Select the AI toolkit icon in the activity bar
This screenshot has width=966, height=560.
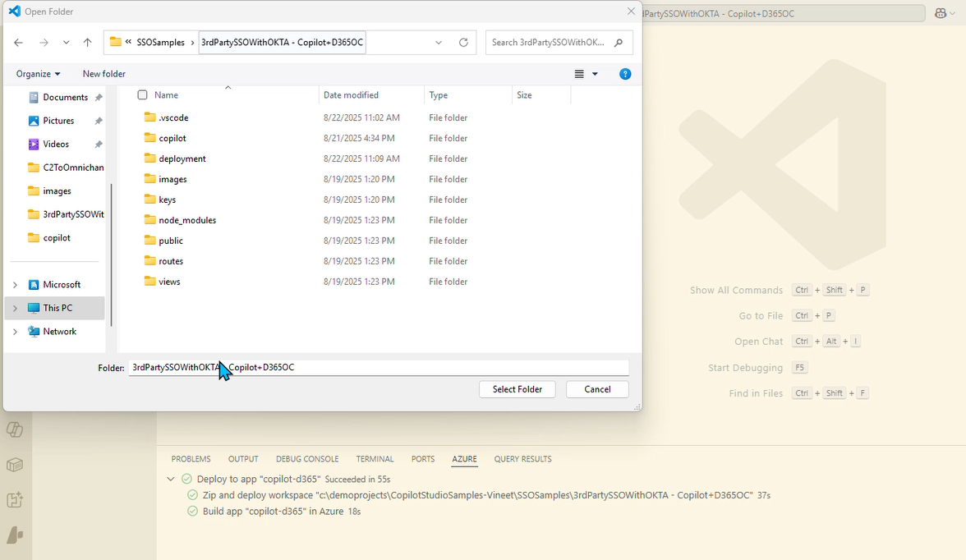[x=14, y=500]
